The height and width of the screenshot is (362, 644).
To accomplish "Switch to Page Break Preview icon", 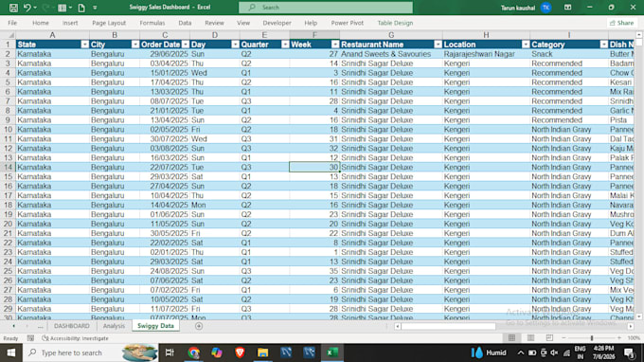I will [549, 337].
